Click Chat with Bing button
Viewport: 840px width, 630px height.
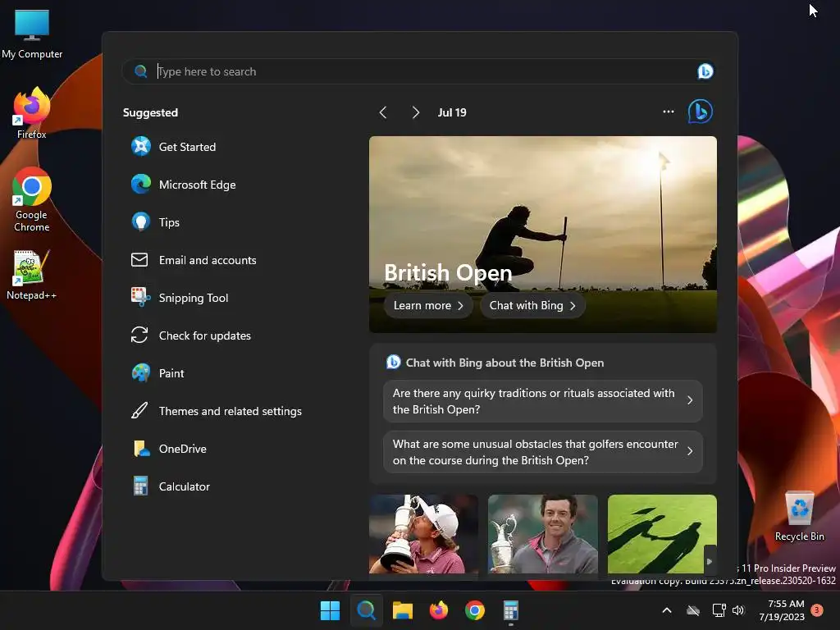coord(532,305)
